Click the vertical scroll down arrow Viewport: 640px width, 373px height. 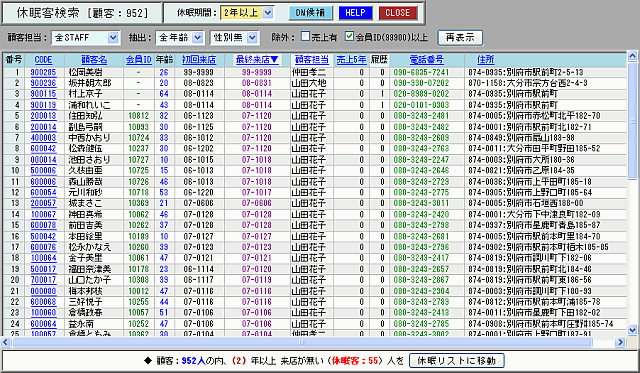[x=632, y=329]
